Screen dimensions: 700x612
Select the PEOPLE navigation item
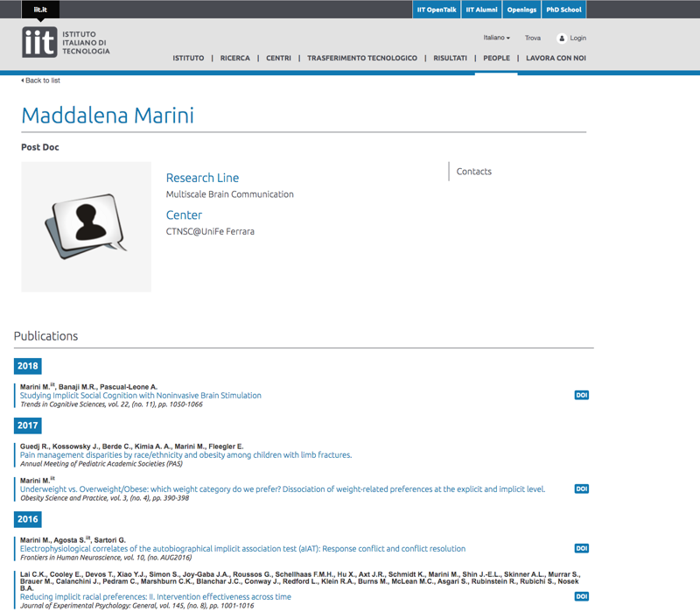tap(496, 59)
